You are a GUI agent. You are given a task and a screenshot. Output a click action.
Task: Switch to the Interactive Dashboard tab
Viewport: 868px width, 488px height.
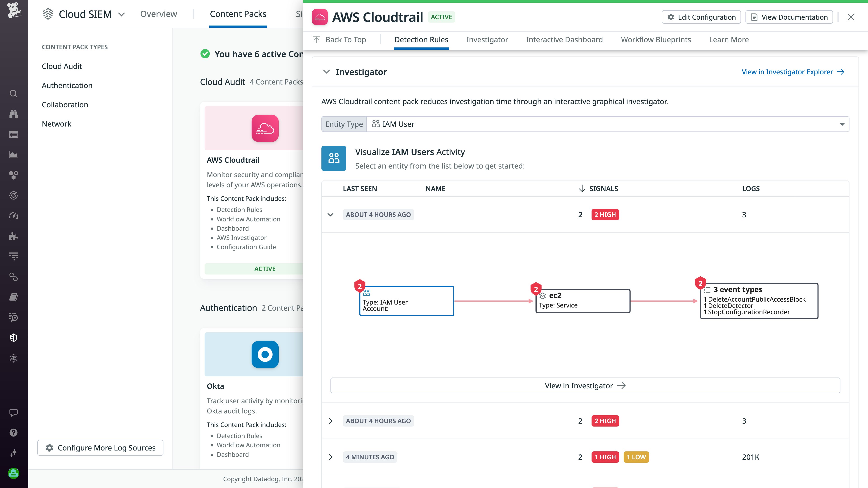564,40
